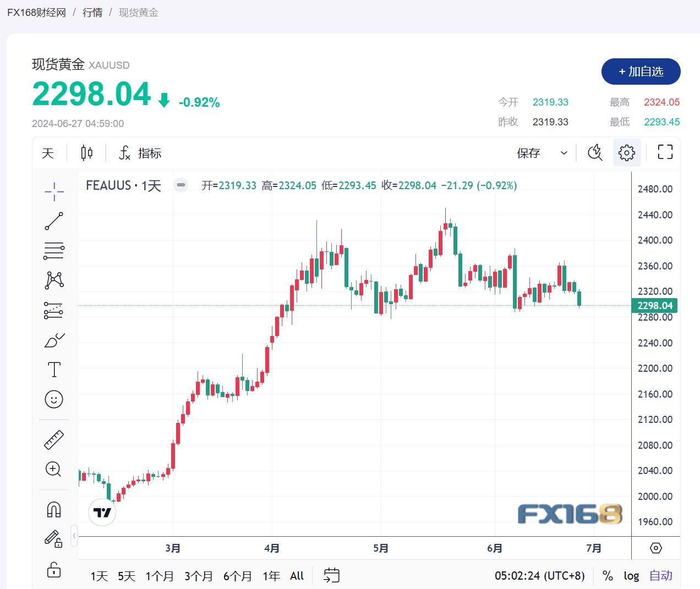Click the +加自选 watchlist button

[641, 71]
